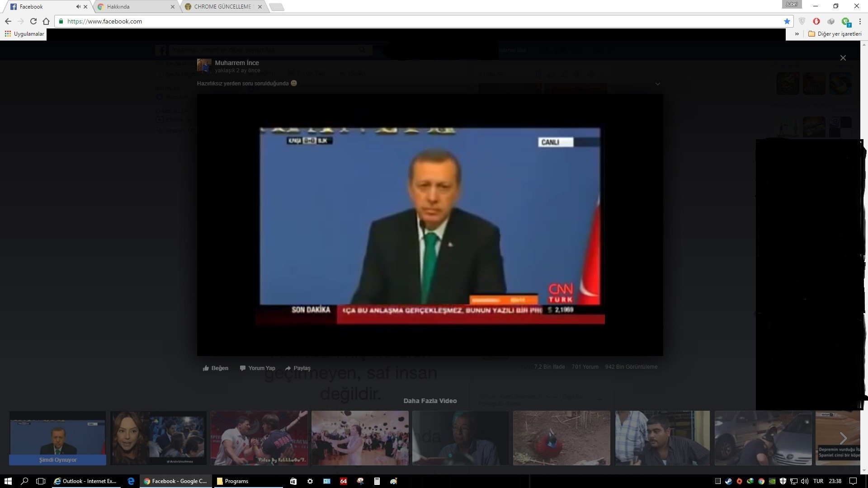Click the red Opera-style extension icon

(816, 21)
